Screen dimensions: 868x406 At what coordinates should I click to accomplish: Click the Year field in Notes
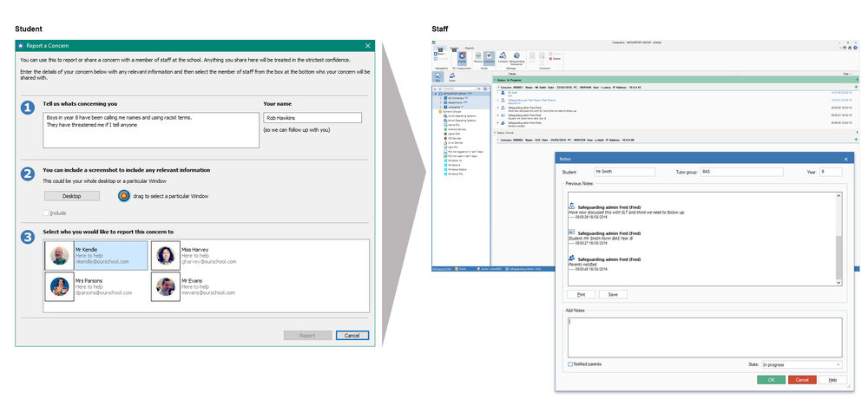(x=831, y=172)
